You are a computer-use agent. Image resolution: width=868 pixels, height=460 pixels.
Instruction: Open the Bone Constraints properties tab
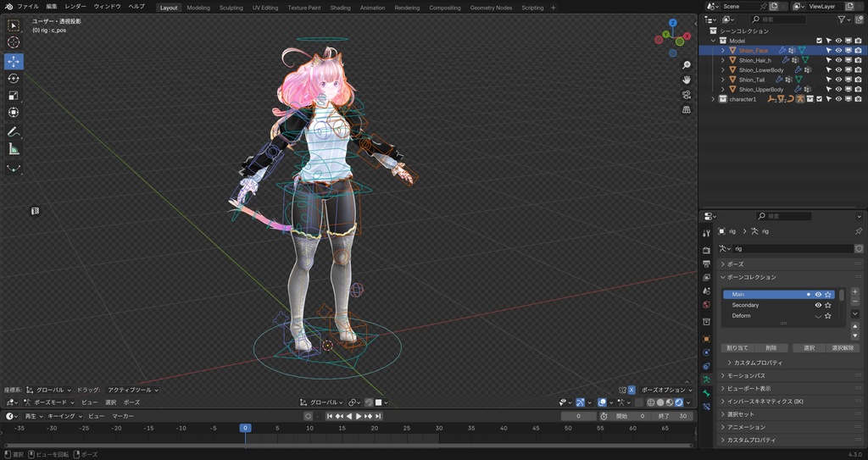click(706, 407)
